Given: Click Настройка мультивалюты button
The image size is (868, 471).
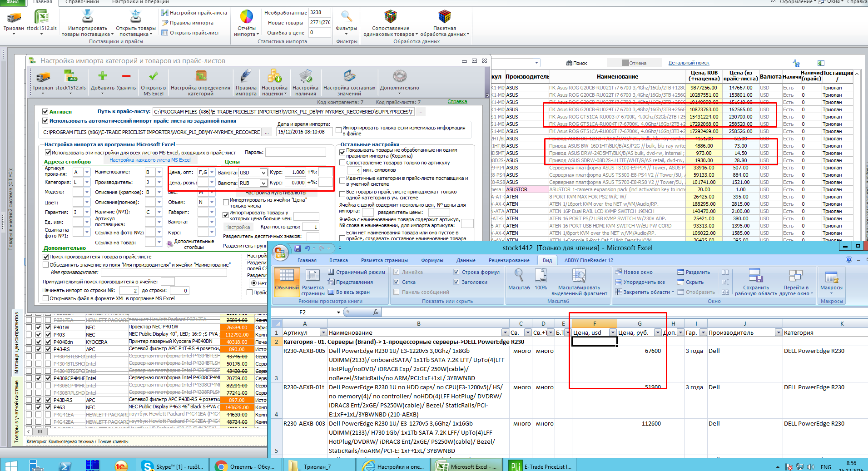Looking at the screenshot, I should (x=276, y=193).
